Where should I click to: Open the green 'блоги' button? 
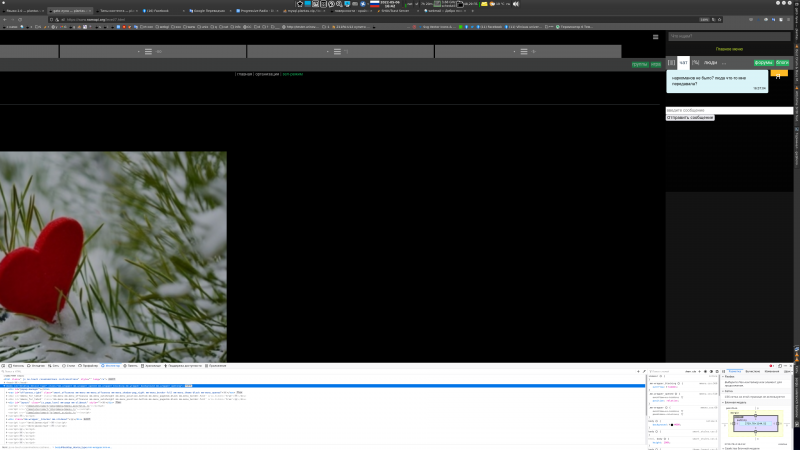click(x=782, y=63)
